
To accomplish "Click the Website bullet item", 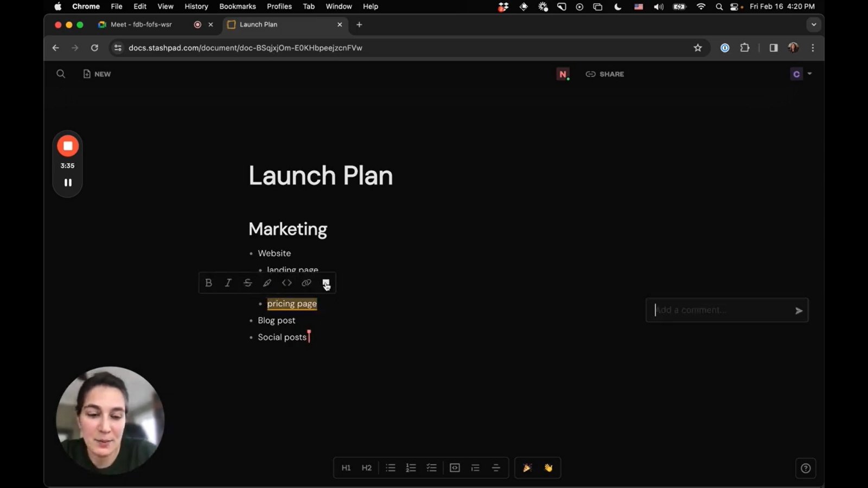I will tap(275, 253).
